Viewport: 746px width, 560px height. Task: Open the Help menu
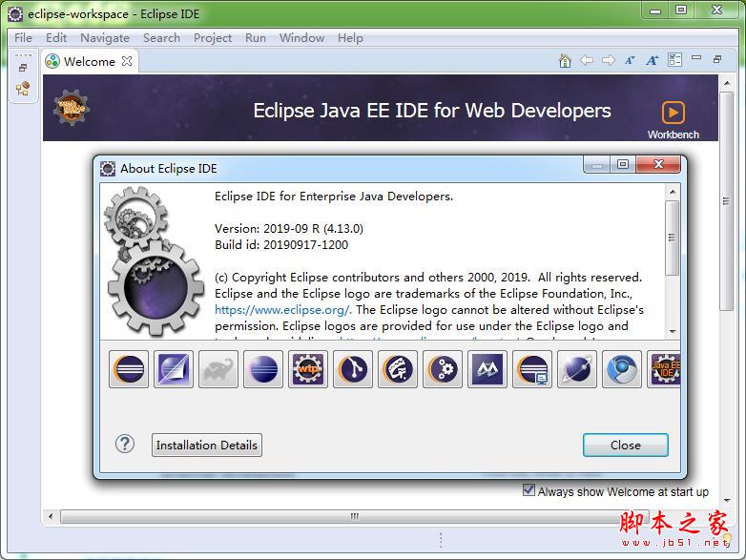(350, 37)
